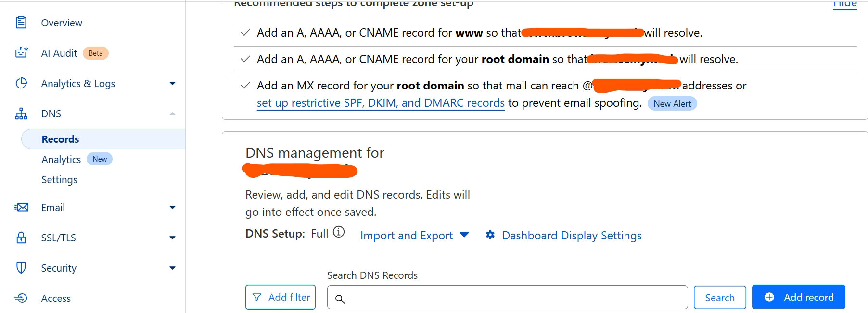
Task: Open the AI Audit page
Action: click(59, 53)
